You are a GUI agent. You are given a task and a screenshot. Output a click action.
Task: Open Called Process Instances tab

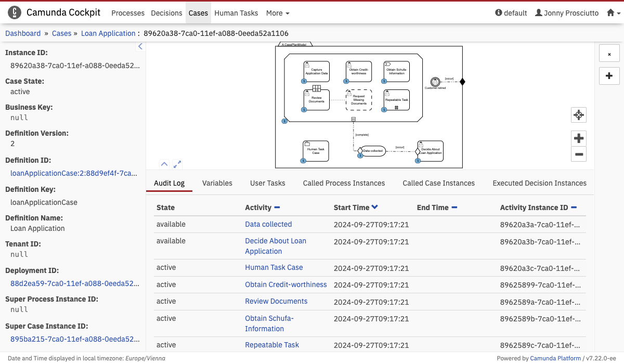[344, 183]
